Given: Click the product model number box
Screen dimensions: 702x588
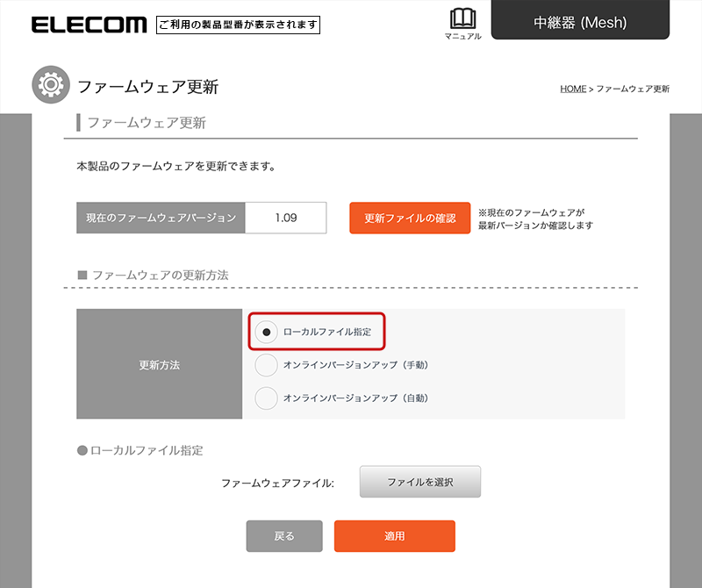Looking at the screenshot, I should pos(238,25).
